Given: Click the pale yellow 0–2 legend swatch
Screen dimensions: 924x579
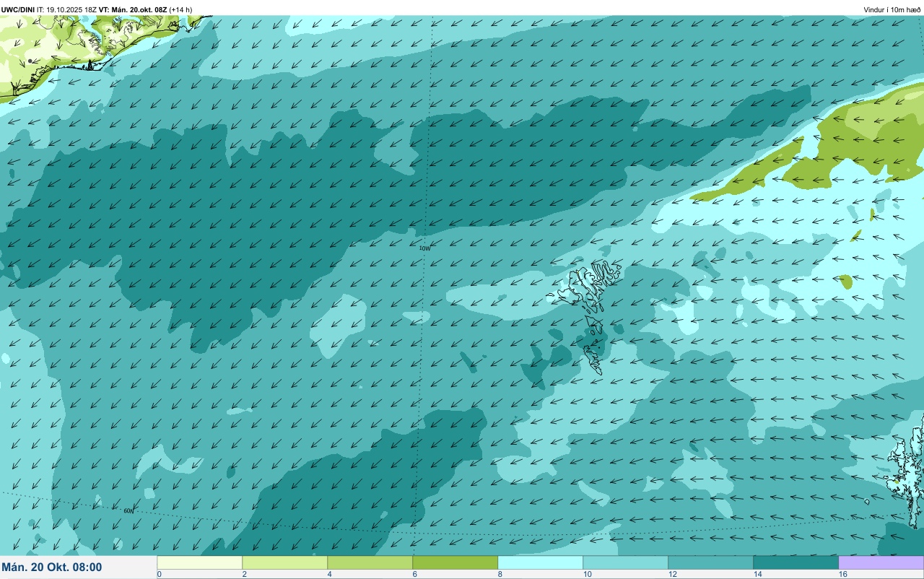Looking at the screenshot, I should tap(200, 562).
